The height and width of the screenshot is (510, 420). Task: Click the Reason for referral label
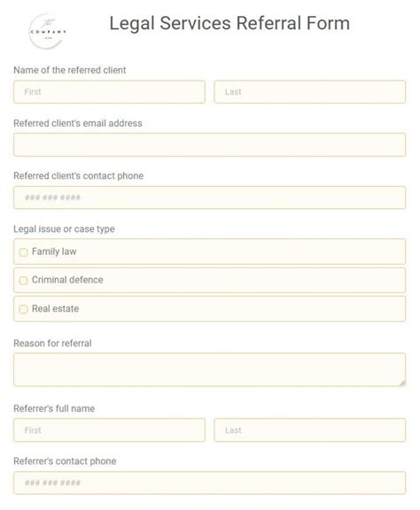click(x=52, y=344)
